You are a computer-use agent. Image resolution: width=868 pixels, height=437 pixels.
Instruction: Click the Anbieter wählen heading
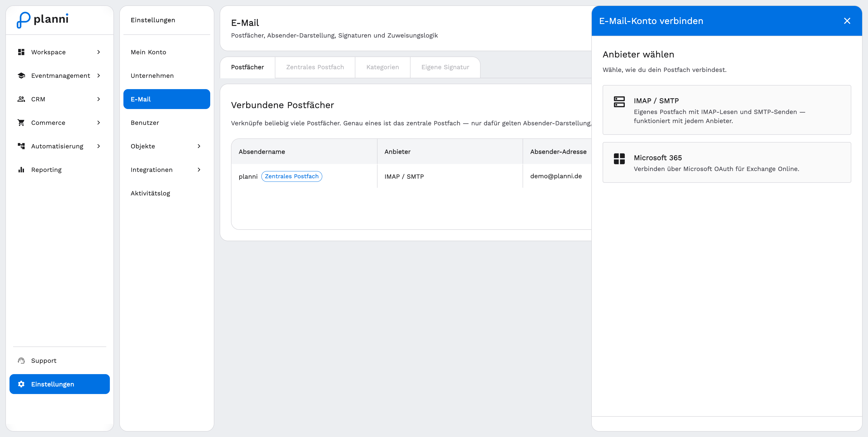click(638, 54)
